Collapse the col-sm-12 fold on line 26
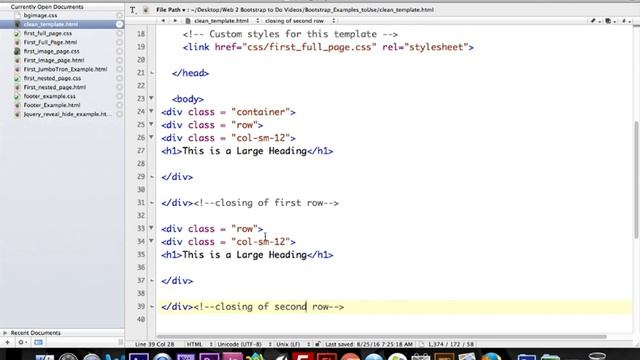The width and height of the screenshot is (640, 360). 151,138
